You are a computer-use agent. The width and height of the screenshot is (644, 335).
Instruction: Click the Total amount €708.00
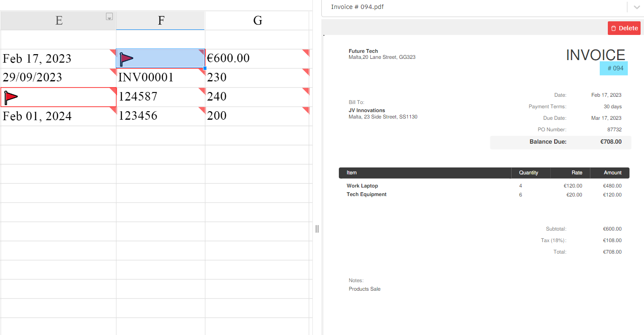click(612, 252)
